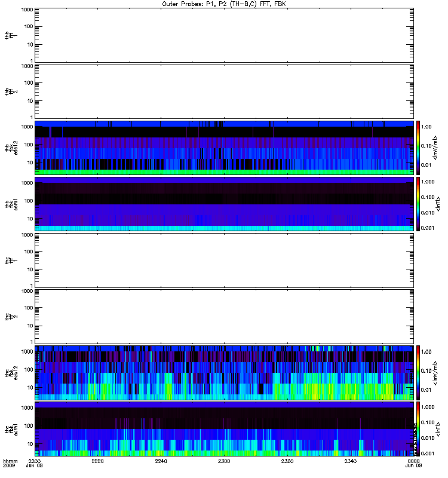Screen dimensions: 448x478
Task: Click the "thc fff 1" y-axis label
Action: click(x=11, y=261)
